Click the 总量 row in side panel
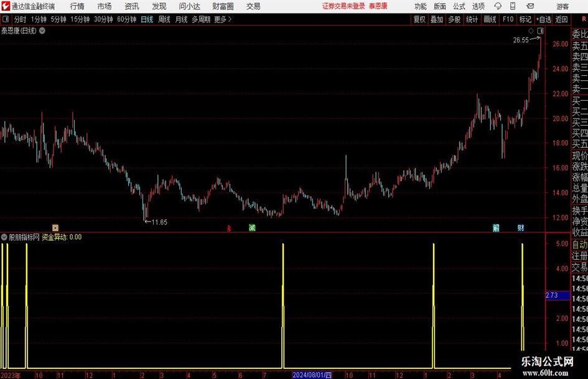 (580, 189)
